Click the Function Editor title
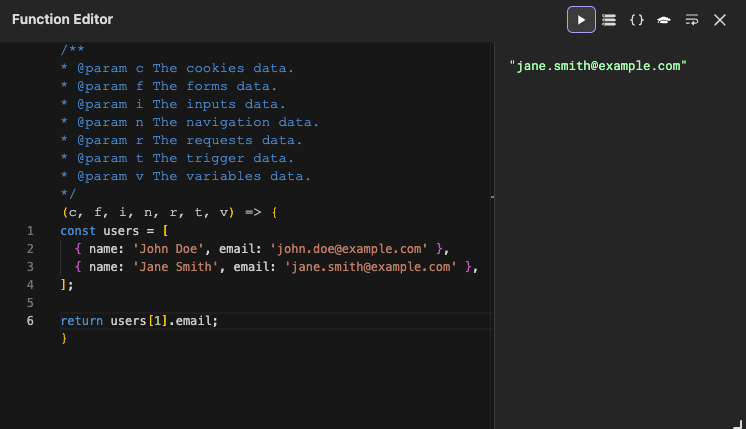Viewport: 746px width, 429px height. pyautogui.click(x=62, y=20)
